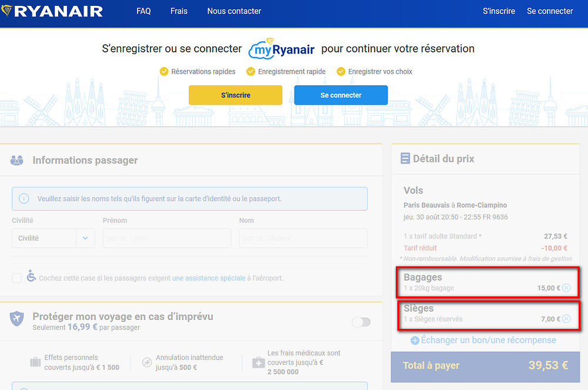Viewport: 588px width, 390px height.
Task: Click the Annulation inattendue cancelled-flight icon
Action: point(147,362)
